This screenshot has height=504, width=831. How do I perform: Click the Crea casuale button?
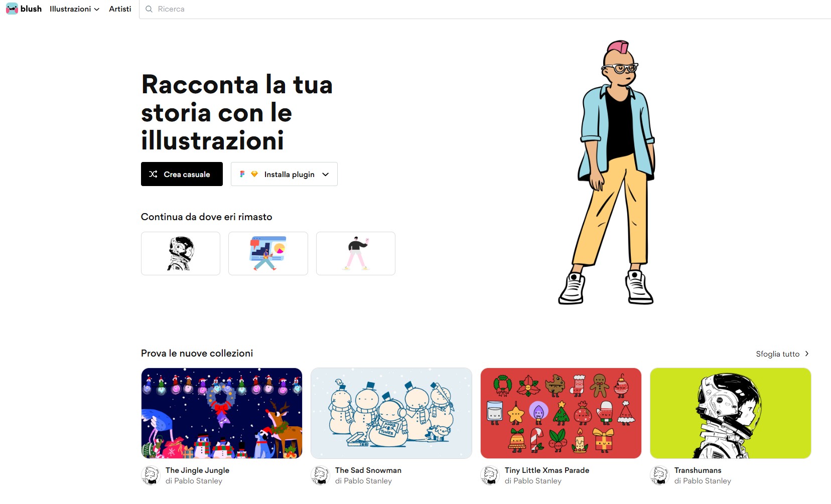click(182, 174)
